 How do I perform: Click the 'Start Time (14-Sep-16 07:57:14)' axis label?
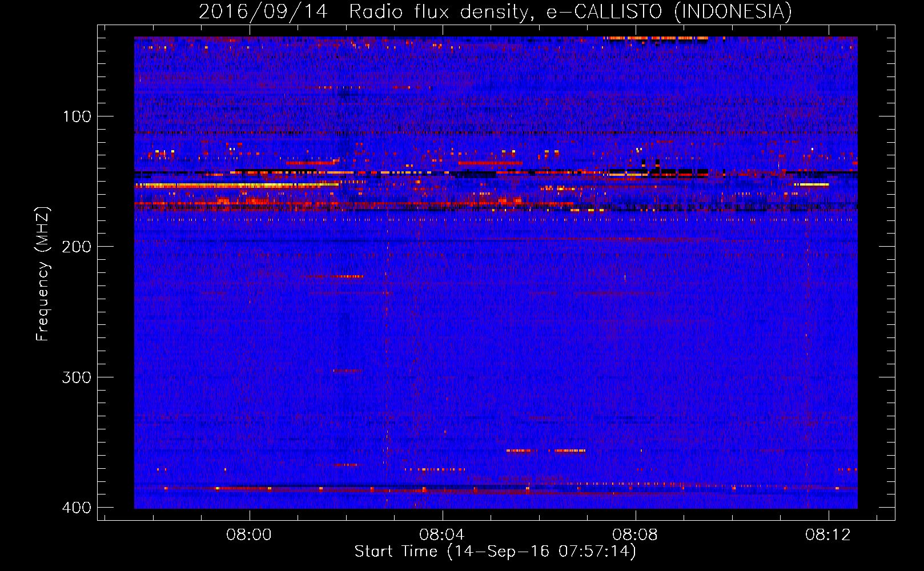495,552
